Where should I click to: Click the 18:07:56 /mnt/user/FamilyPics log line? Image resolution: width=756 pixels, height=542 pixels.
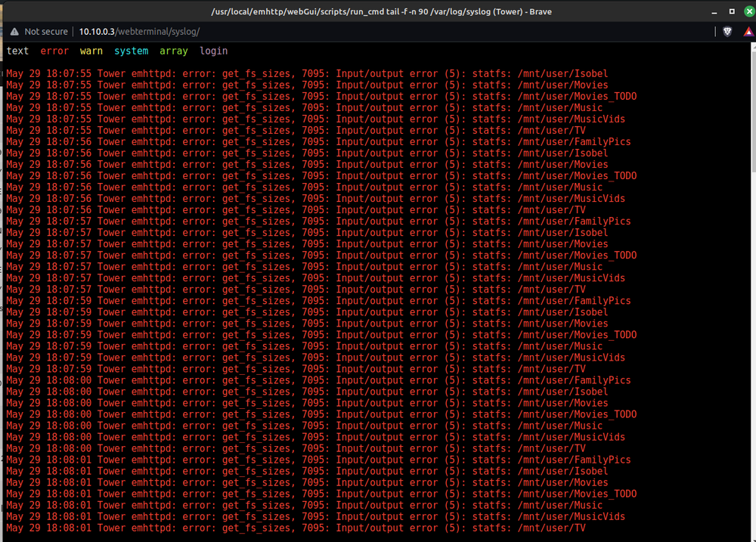point(318,142)
